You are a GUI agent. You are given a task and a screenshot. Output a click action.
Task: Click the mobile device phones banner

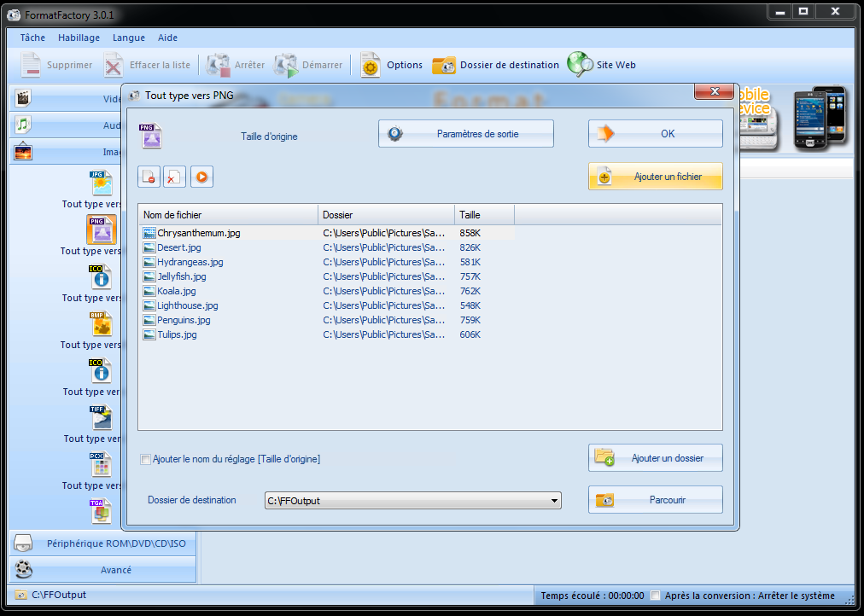click(x=793, y=119)
